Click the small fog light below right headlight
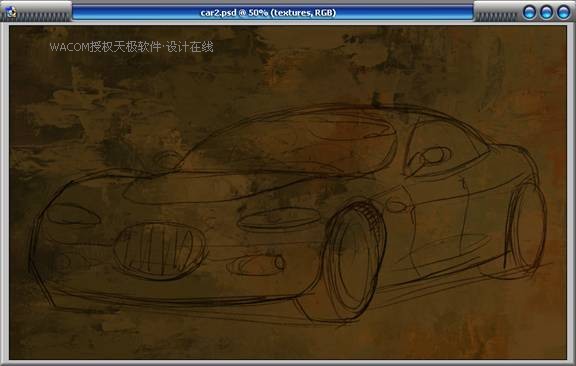This screenshot has width=576, height=366. coord(257,265)
